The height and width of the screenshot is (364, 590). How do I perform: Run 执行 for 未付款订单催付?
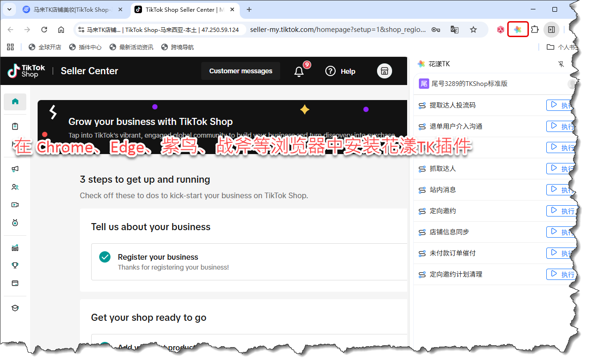(561, 253)
